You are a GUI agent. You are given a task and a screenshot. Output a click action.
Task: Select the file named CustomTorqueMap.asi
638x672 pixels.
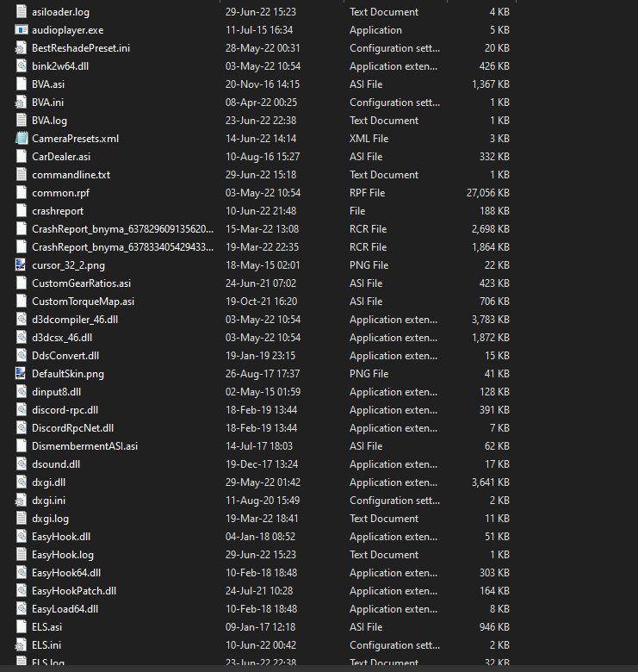pyautogui.click(x=83, y=302)
